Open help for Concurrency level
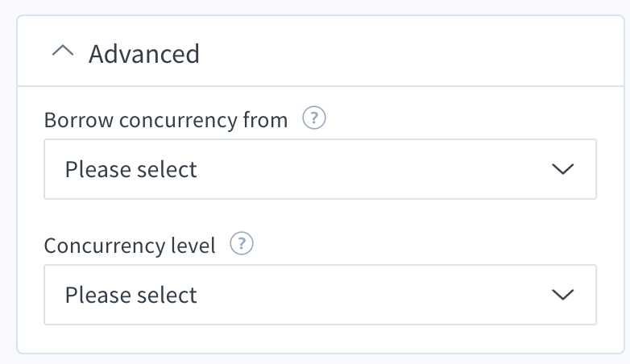 [x=242, y=243]
